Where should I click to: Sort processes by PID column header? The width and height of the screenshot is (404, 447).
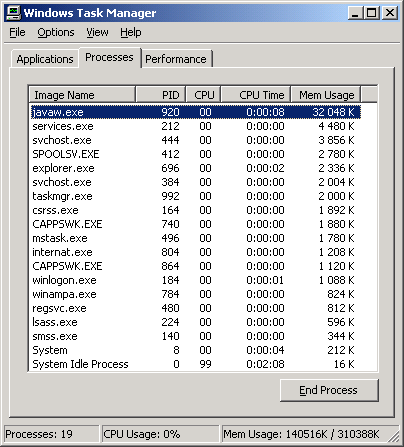161,95
